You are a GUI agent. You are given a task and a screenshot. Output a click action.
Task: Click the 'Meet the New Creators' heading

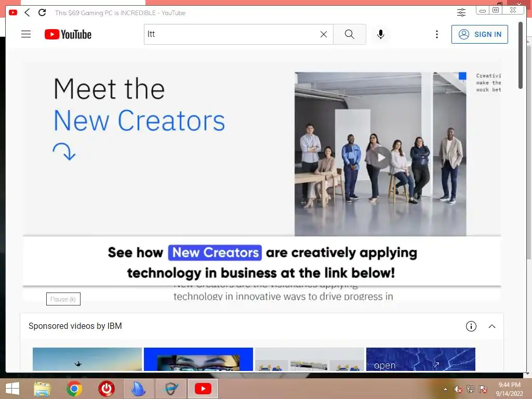[x=139, y=104]
